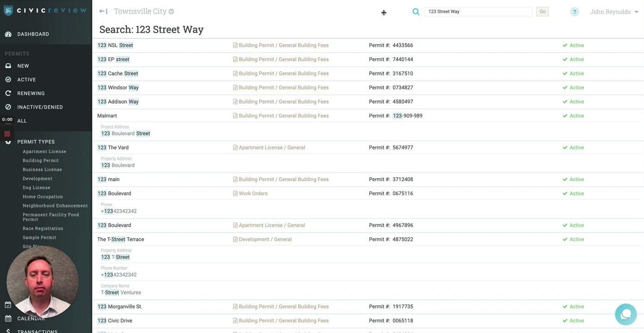Expand the Townsville City dropdown
The image size is (644, 333).
coord(172,12)
